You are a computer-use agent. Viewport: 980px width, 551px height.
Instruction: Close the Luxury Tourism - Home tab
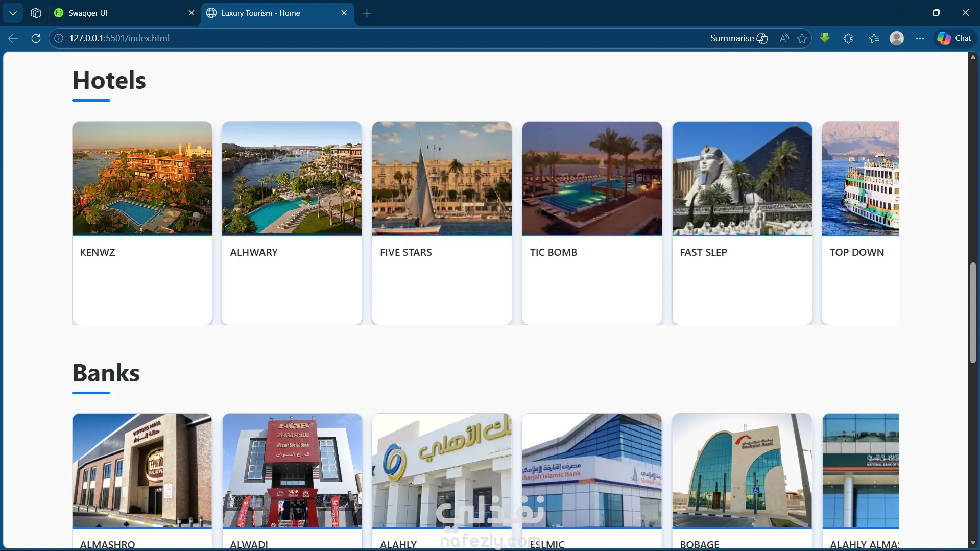click(344, 13)
